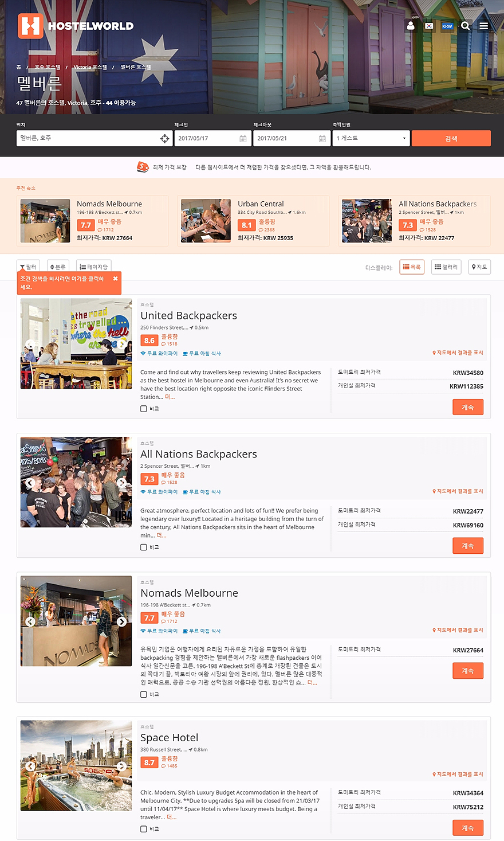Show next photo for Nomads Melbourne

[121, 621]
